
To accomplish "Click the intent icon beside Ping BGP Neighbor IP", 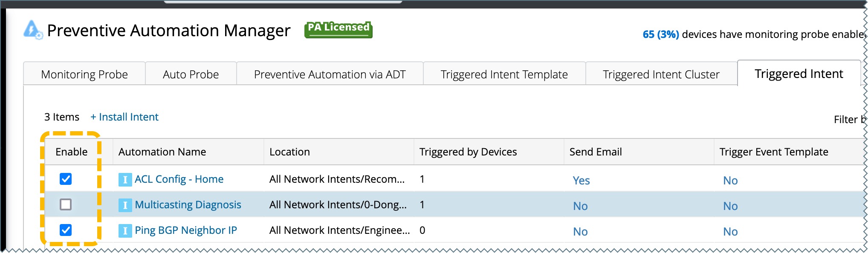I will click(x=125, y=231).
